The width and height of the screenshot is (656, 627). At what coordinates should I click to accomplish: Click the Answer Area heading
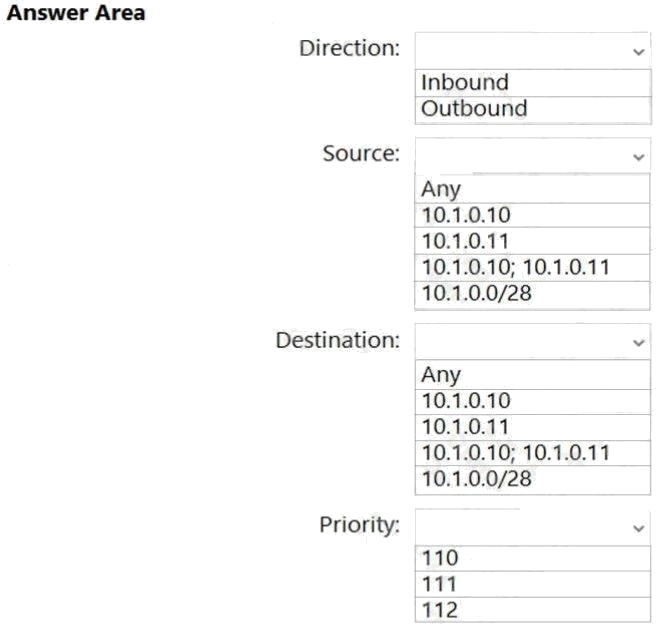76,13
